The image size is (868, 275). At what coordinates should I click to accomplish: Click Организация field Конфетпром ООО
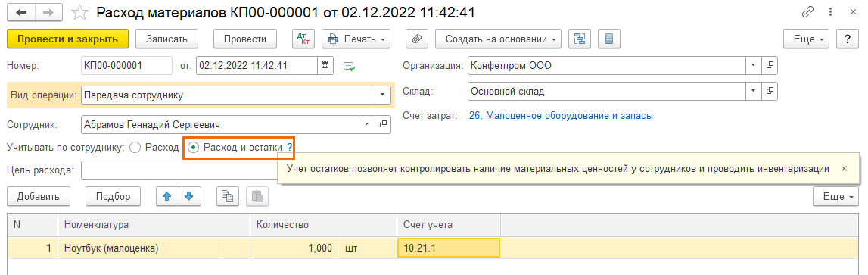[x=606, y=65]
